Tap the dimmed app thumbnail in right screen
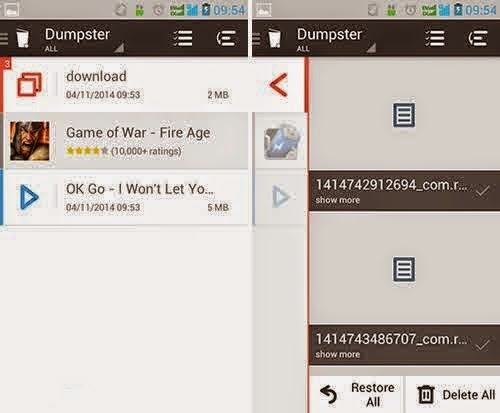The width and height of the screenshot is (500, 413). coord(282,141)
